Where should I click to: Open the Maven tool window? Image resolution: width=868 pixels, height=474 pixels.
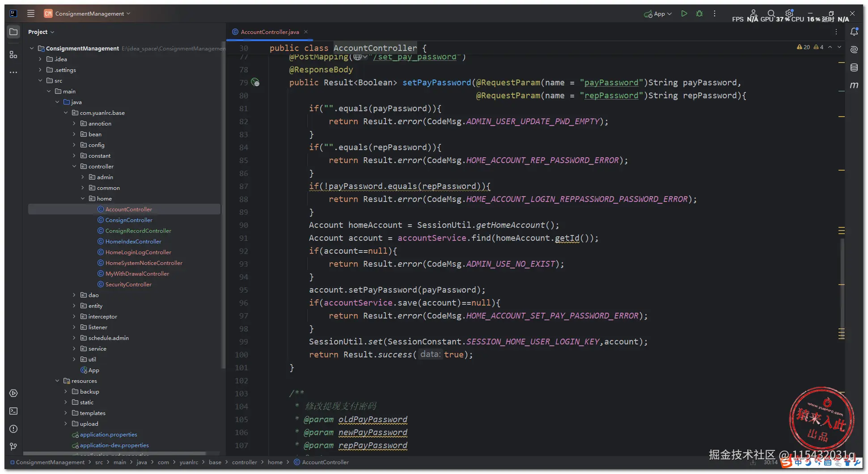854,85
